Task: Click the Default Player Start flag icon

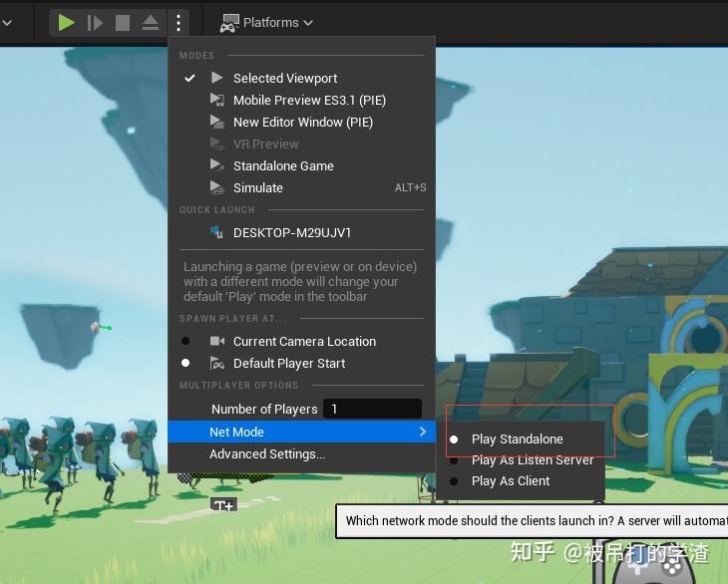Action: (x=216, y=363)
